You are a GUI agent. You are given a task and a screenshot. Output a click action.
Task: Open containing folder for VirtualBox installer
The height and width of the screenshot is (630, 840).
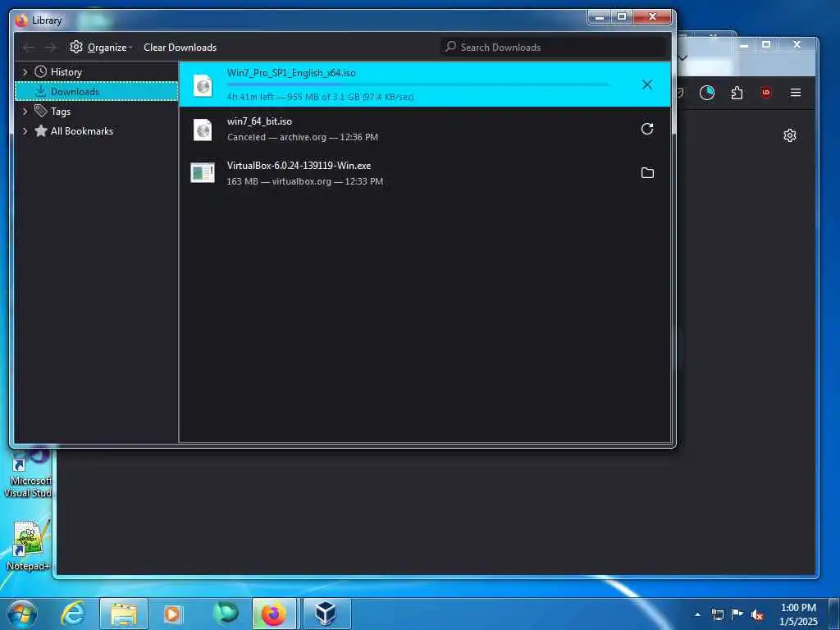pos(647,172)
